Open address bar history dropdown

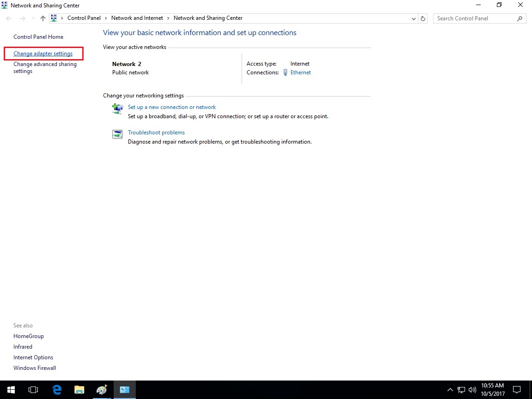[414, 18]
